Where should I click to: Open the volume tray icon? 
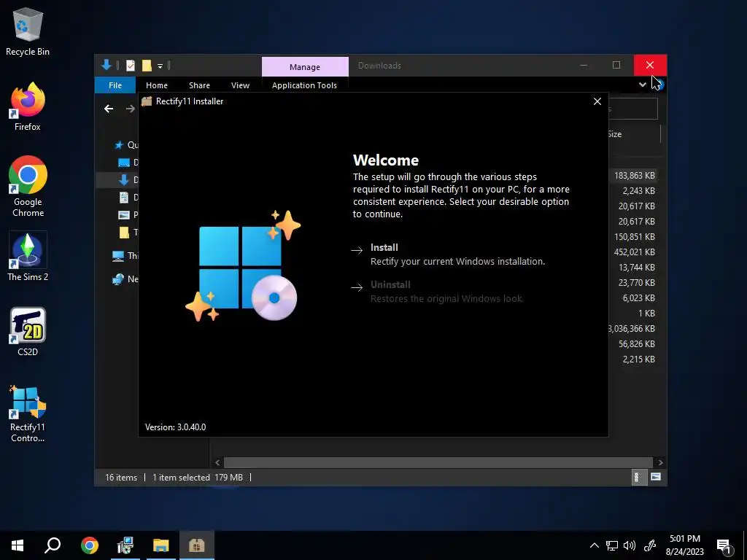(x=630, y=545)
